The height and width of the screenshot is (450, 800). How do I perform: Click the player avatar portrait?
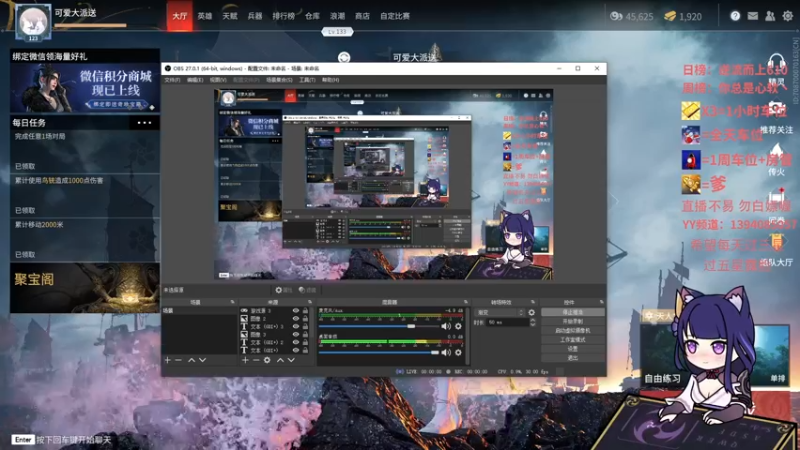(33, 22)
